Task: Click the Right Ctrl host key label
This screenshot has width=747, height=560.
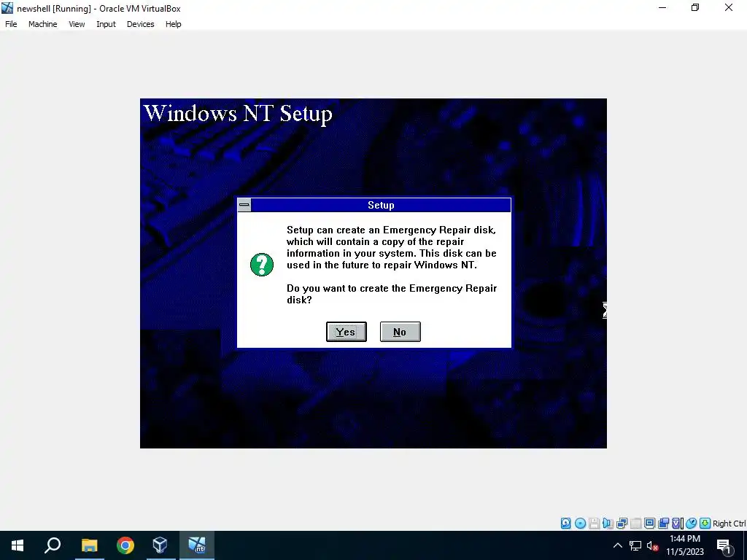Action: [729, 524]
